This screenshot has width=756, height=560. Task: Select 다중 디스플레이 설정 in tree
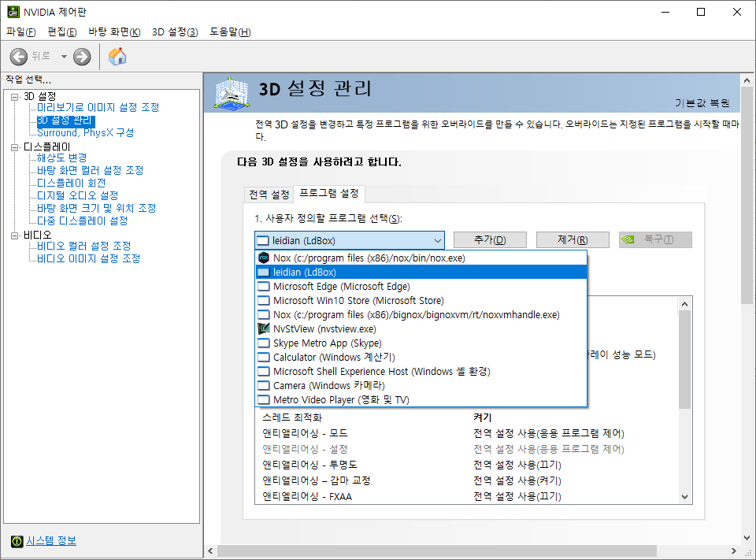point(83,221)
